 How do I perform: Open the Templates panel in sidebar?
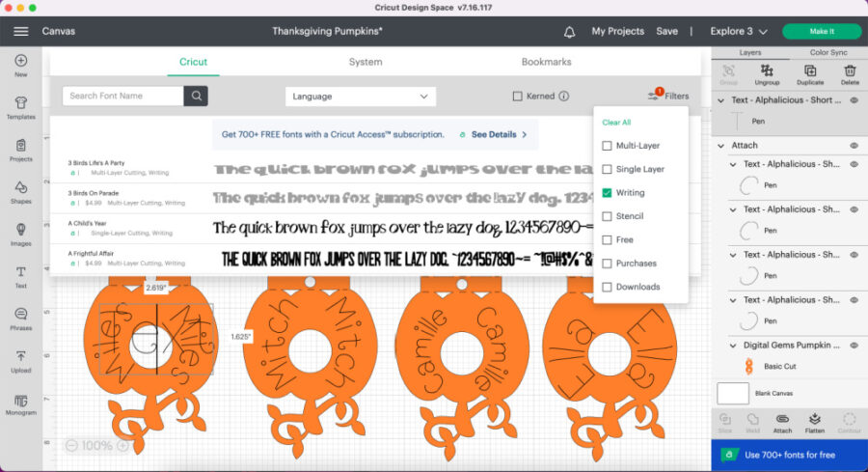(20, 106)
